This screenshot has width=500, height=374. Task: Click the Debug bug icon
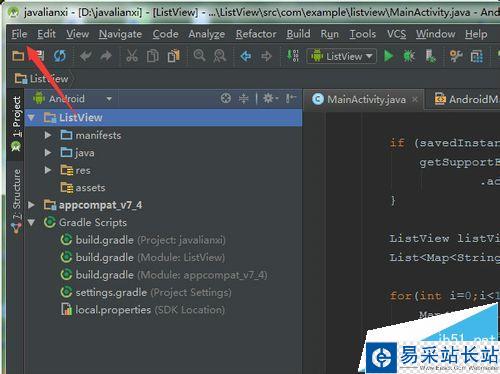click(409, 56)
